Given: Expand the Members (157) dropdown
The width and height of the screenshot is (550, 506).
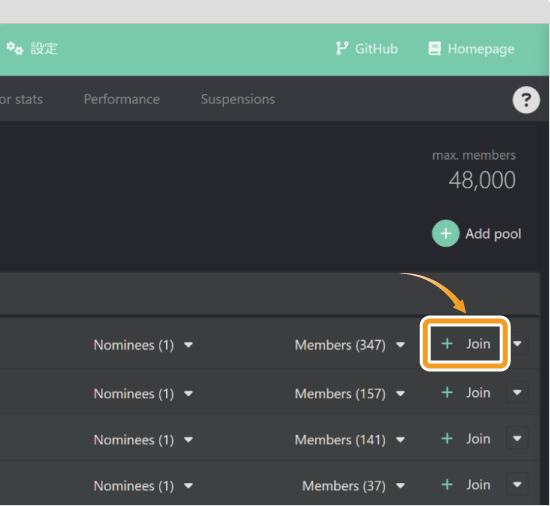Looking at the screenshot, I should click(x=350, y=393).
